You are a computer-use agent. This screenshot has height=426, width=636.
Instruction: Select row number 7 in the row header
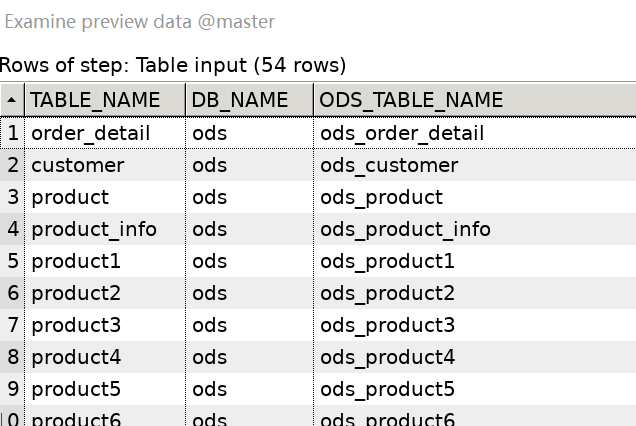click(x=13, y=325)
